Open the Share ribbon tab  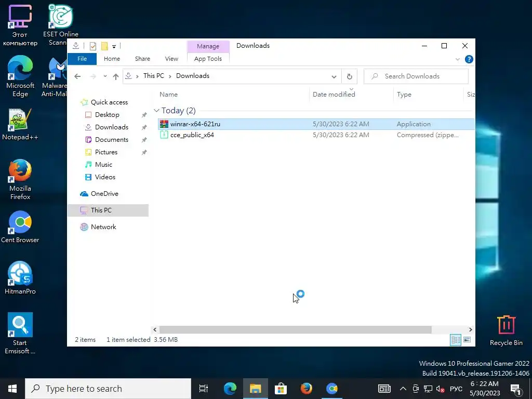pyautogui.click(x=142, y=59)
